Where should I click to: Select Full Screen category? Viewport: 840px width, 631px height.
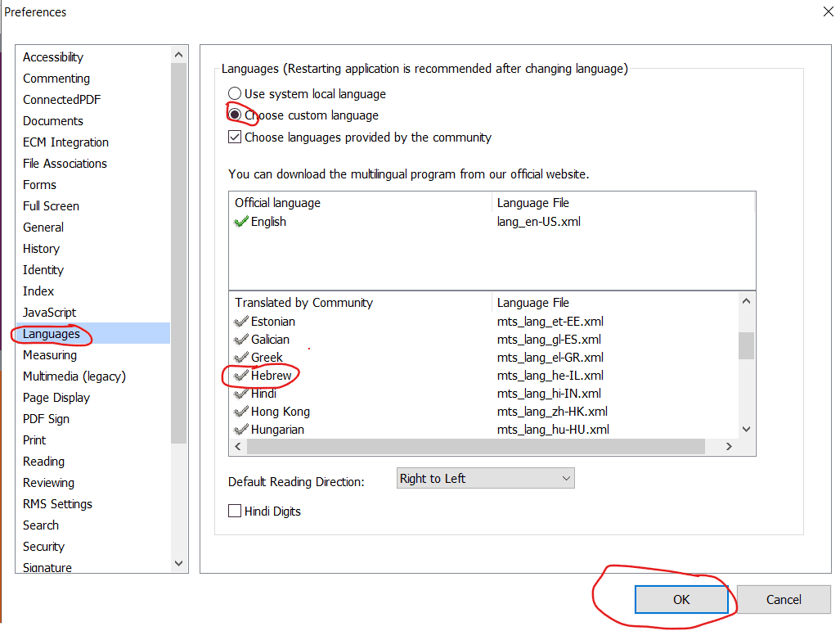click(x=51, y=206)
